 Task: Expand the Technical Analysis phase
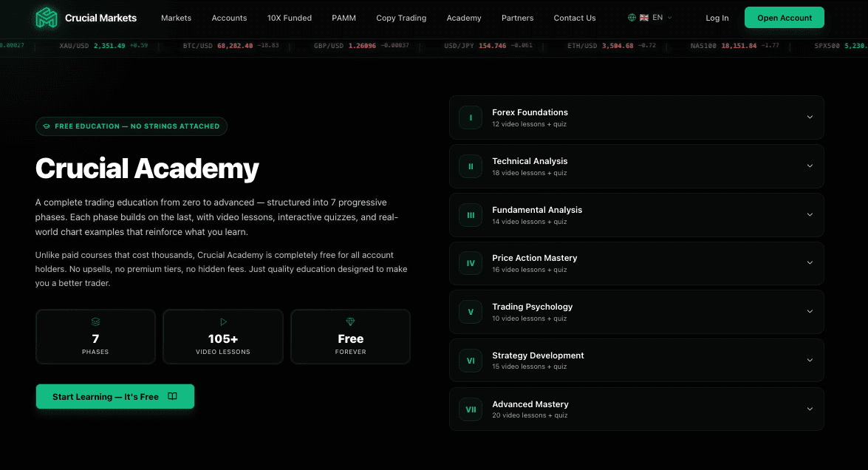point(810,166)
